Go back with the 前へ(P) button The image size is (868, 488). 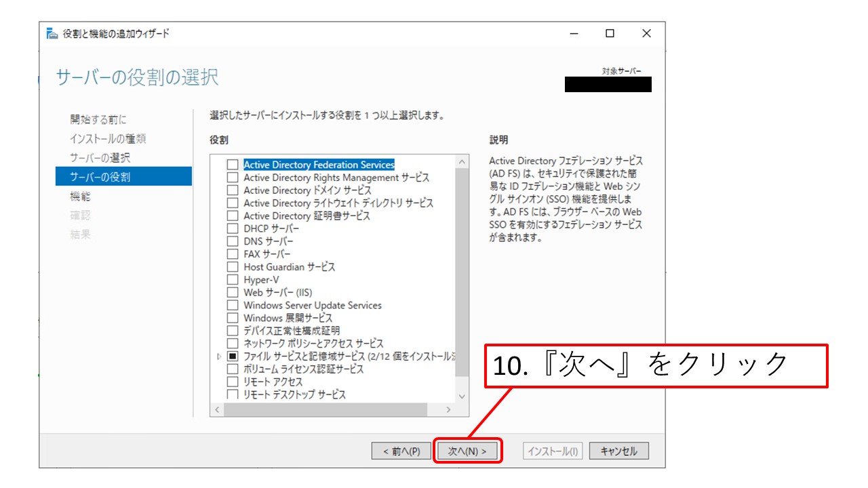tap(401, 451)
